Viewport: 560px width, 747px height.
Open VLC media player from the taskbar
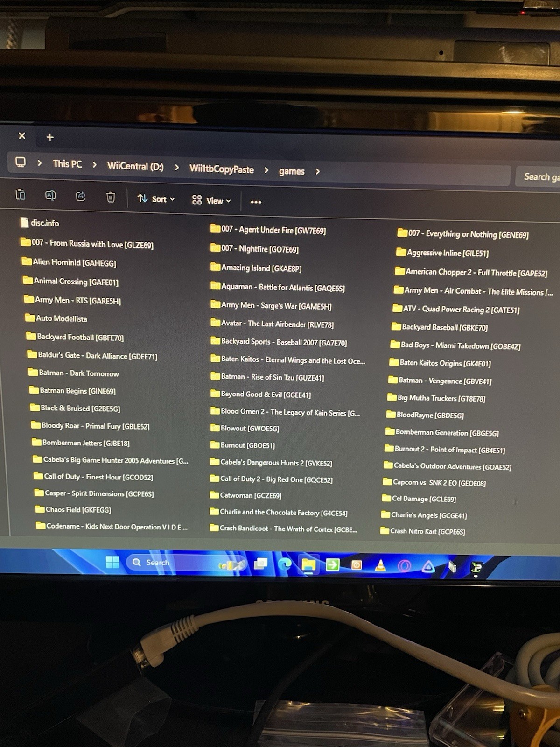pyautogui.click(x=380, y=566)
